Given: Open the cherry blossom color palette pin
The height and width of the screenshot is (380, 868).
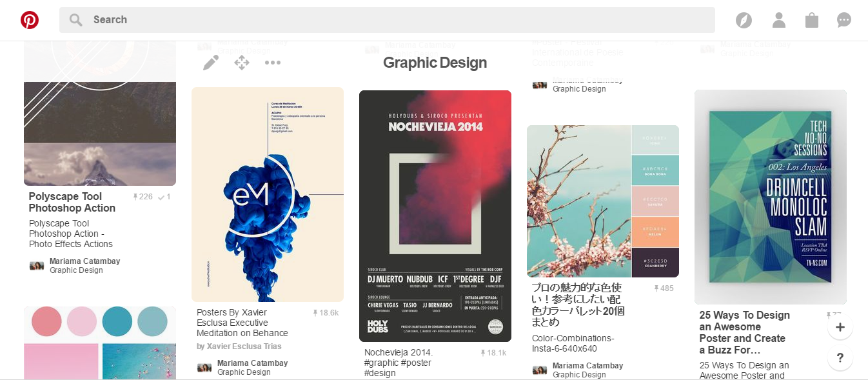Looking at the screenshot, I should pyautogui.click(x=579, y=201).
